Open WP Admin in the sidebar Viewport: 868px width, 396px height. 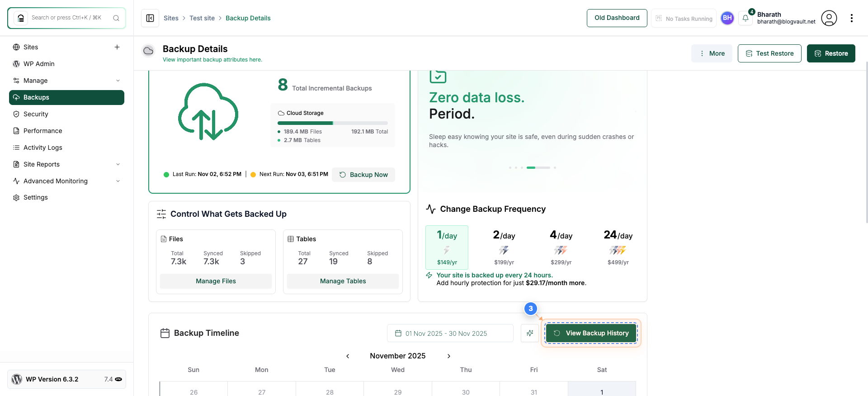(x=66, y=64)
